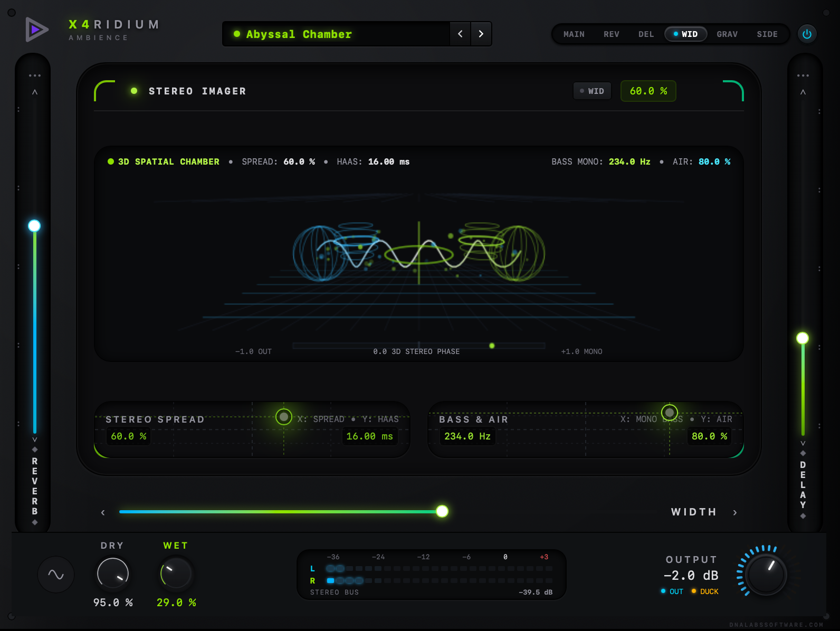Click the WET knob

[x=176, y=573]
